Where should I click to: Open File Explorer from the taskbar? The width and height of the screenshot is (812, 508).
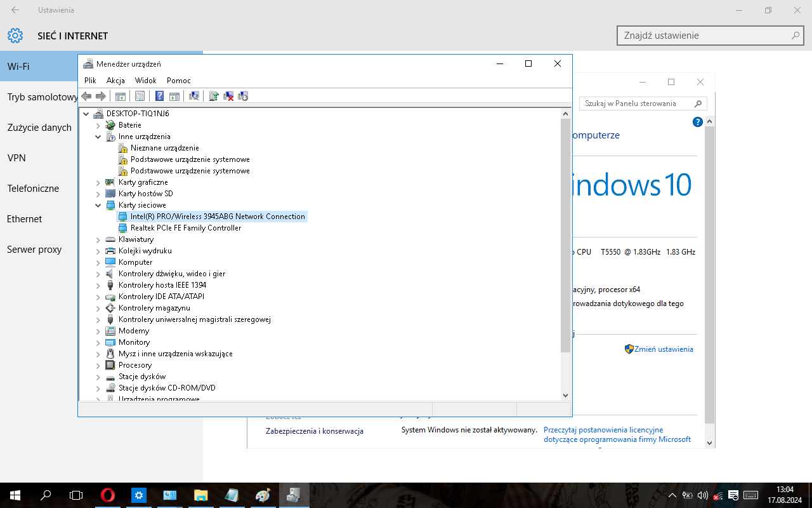[x=200, y=495]
